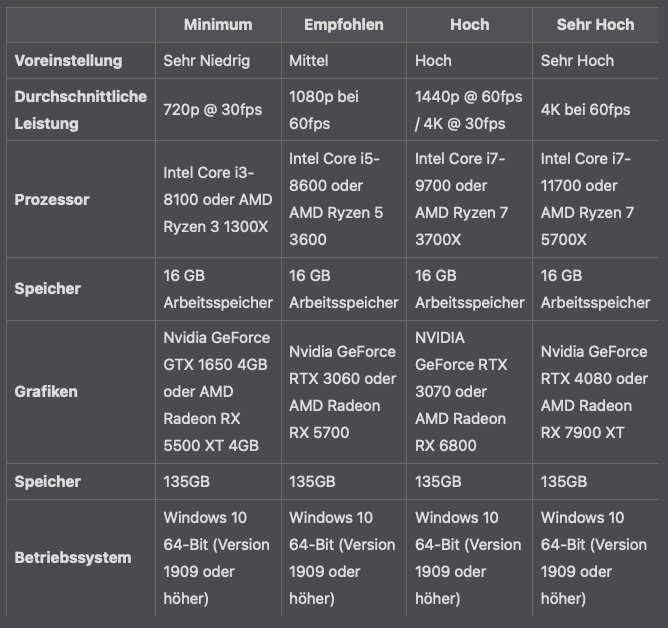
Task: Click the Empfohlen column header
Action: coord(344,24)
